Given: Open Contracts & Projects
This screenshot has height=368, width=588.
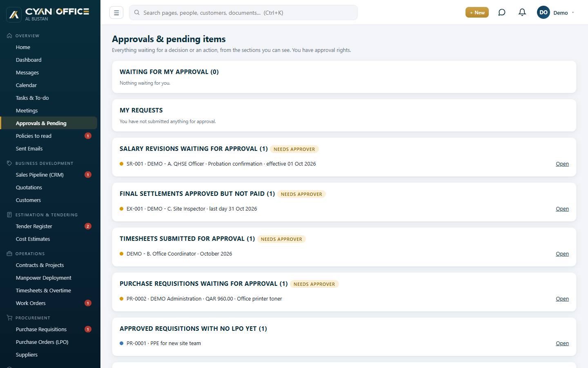Looking at the screenshot, I should 49,265.
